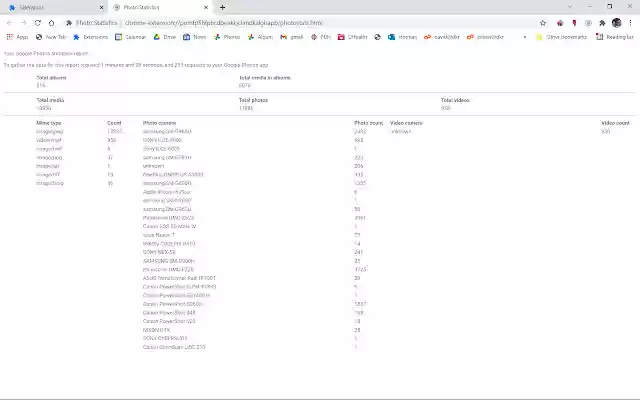
Task: Open the Drive bookmark
Action: point(164,37)
